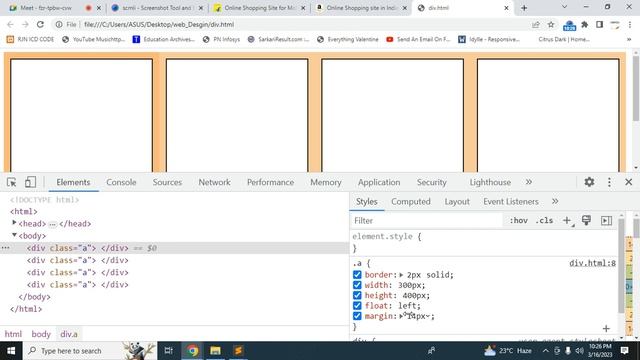This screenshot has height=360, width=640.
Task: Open the extensions puzzle icon
Action: [x=584, y=24]
